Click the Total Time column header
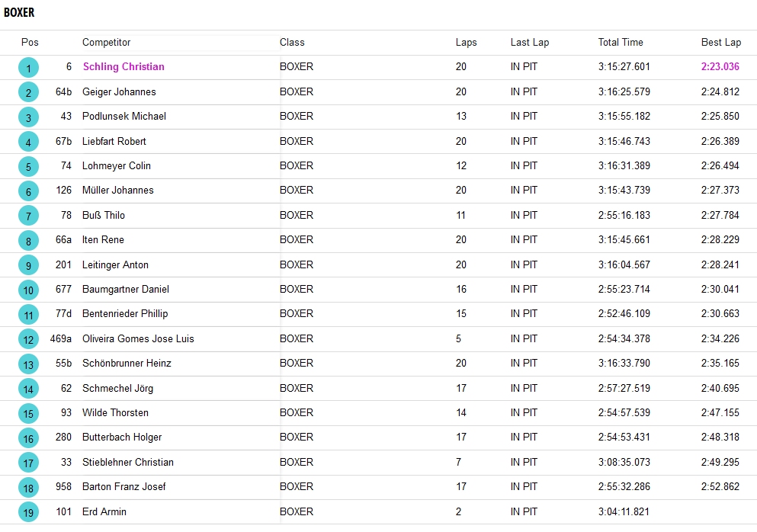 [x=620, y=43]
